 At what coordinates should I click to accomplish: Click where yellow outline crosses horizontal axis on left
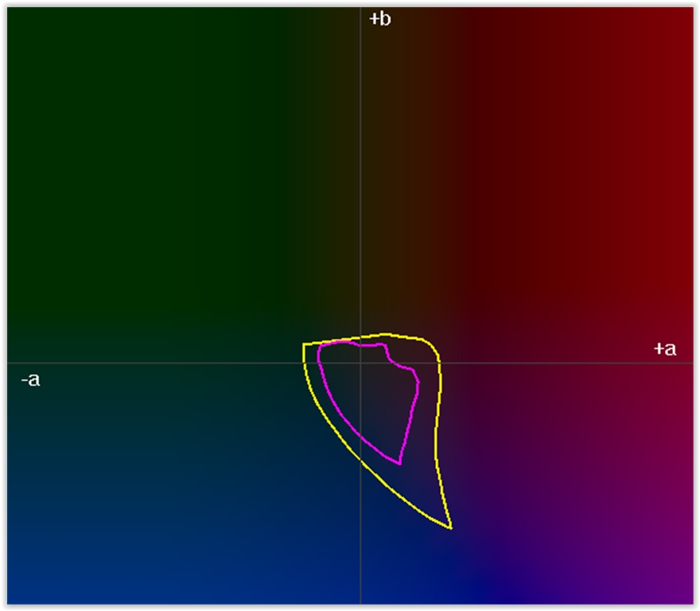click(x=305, y=364)
